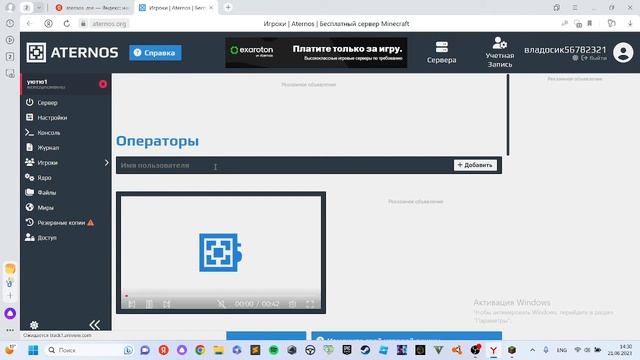Pause the video player
Screen dimensions: 640x360
click(x=149, y=304)
